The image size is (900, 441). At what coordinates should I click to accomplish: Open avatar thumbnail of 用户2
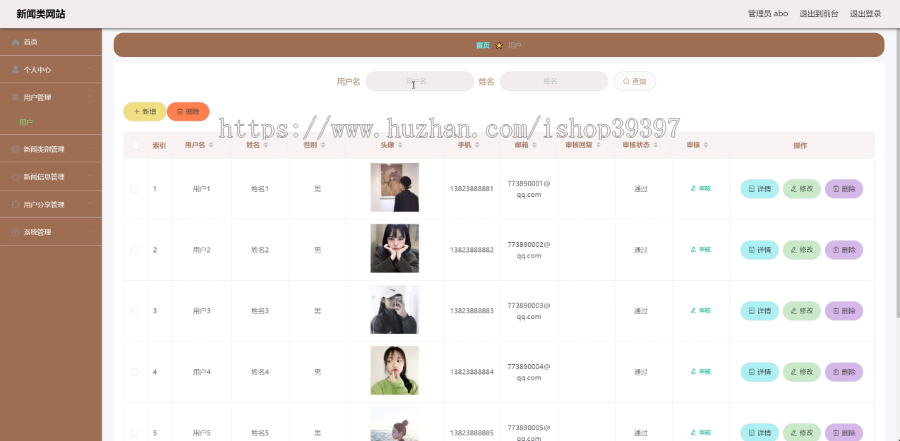(x=394, y=249)
